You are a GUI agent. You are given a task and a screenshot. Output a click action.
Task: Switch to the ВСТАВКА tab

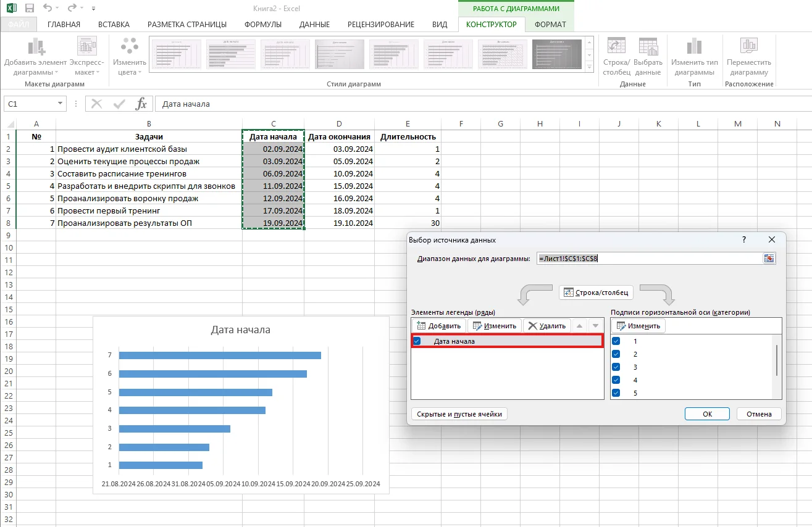click(114, 25)
